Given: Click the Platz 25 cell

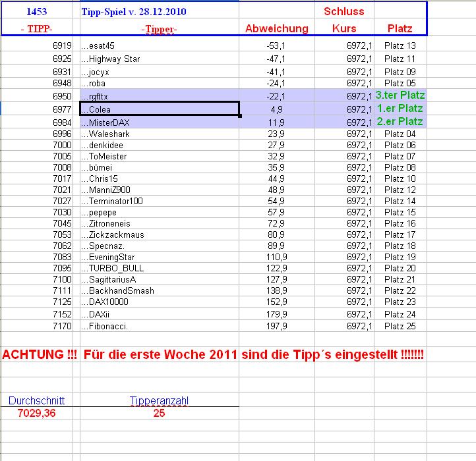Looking at the screenshot, I should pos(400,326).
